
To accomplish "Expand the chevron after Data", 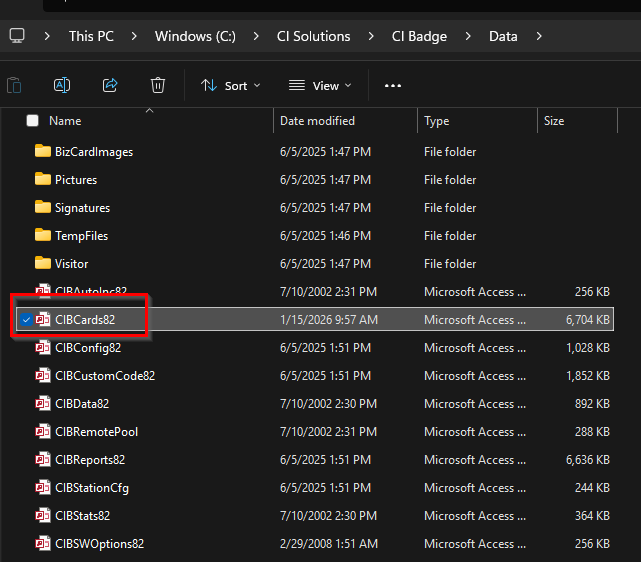I will point(539,36).
